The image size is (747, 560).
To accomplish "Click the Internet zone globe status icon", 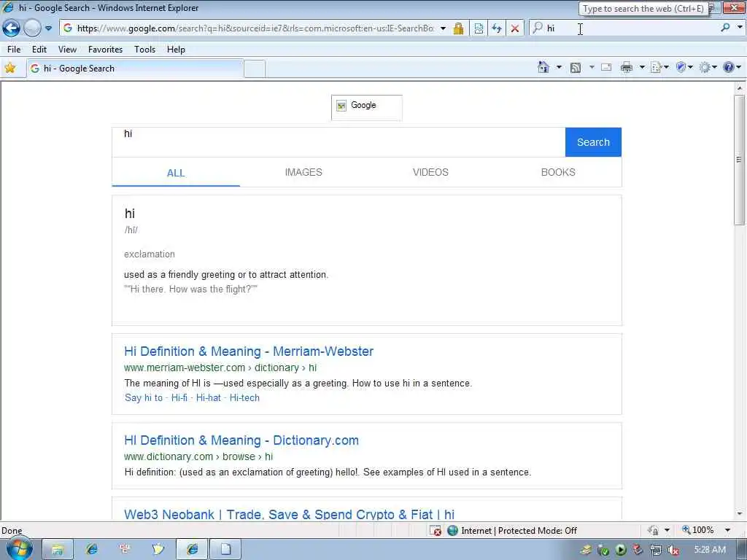I will (452, 531).
